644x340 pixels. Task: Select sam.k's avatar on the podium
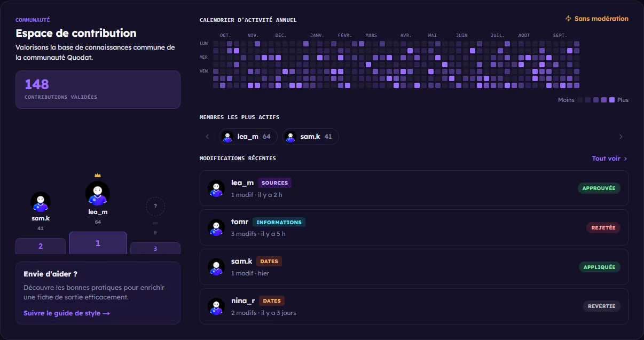pos(41,202)
